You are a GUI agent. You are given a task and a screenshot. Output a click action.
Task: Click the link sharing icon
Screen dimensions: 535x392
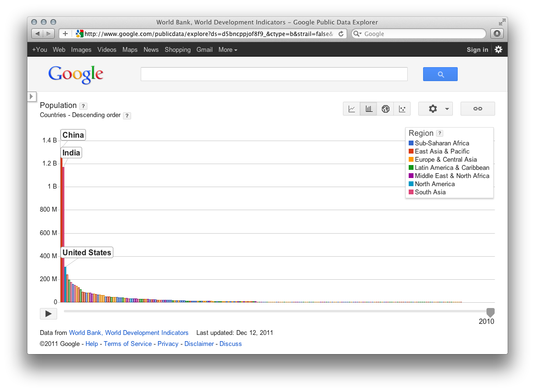[477, 108]
